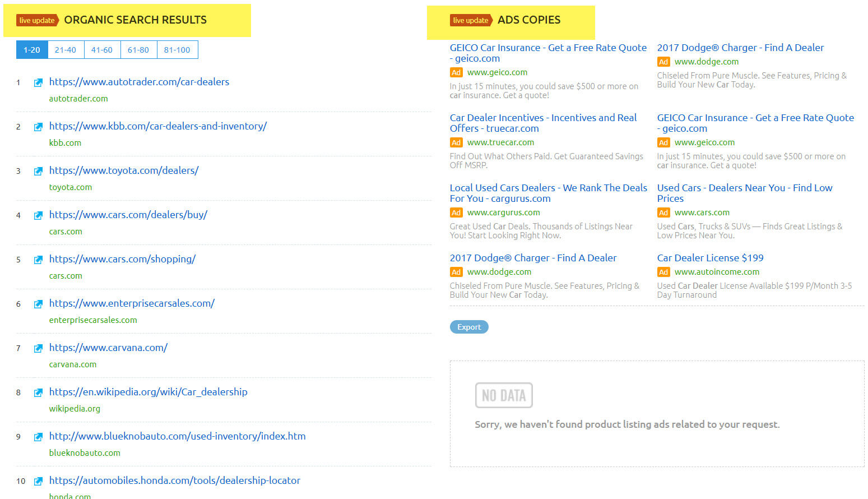Open external link icon for wikipedia.org result
This screenshot has height=499, width=868.
point(38,392)
